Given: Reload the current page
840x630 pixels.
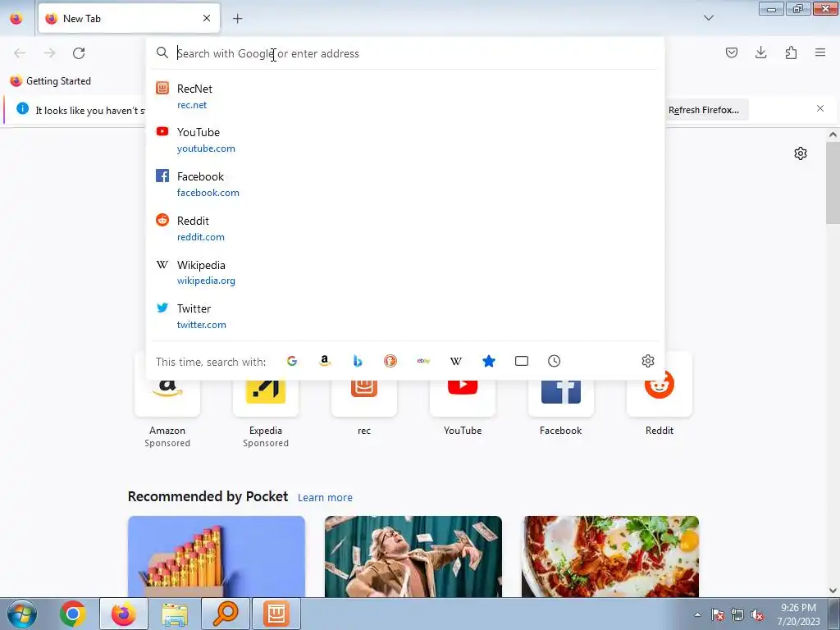Looking at the screenshot, I should coord(79,53).
